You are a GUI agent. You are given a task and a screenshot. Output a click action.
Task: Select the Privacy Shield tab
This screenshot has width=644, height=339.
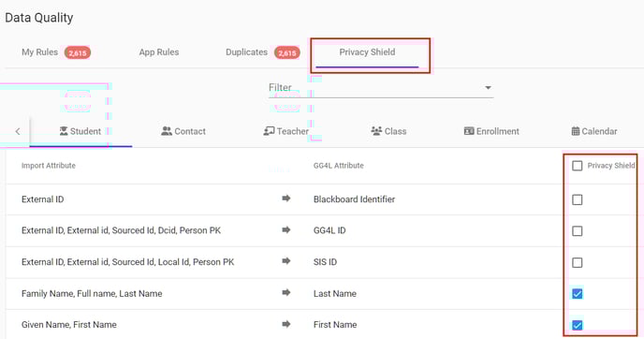coord(367,52)
